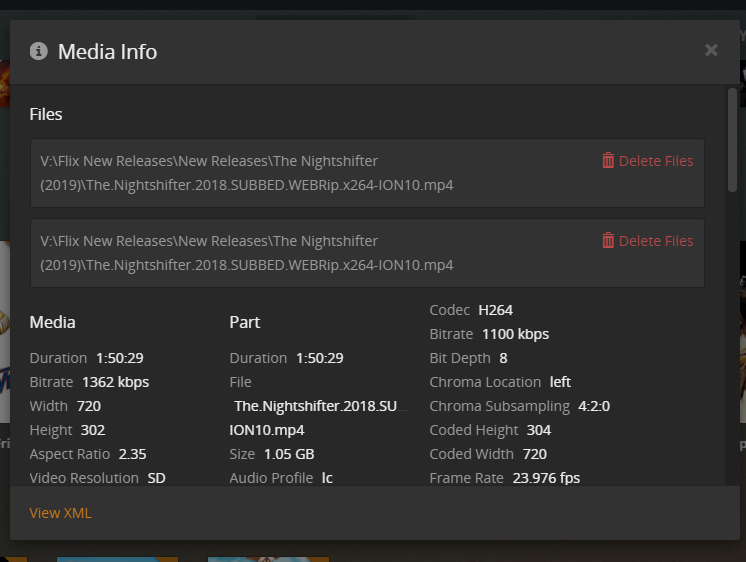This screenshot has width=746, height=562.
Task: Click the trash icon on the second file entry
Action: (608, 241)
